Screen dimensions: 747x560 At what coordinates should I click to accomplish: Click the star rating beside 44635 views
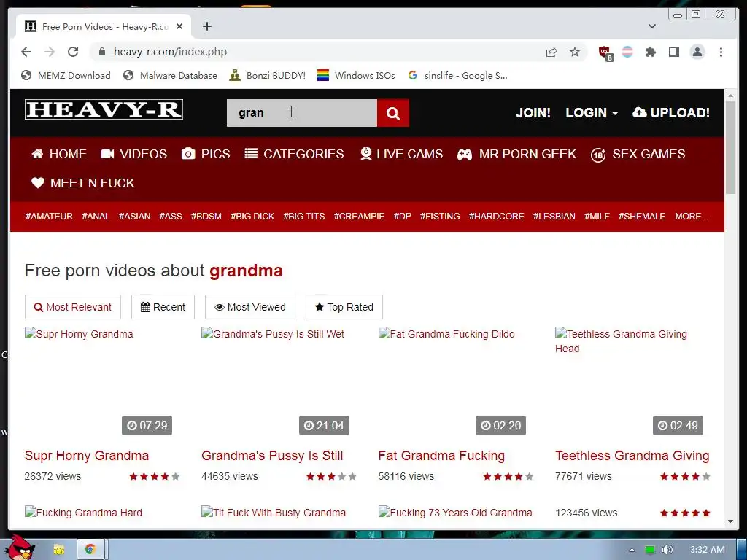(331, 476)
